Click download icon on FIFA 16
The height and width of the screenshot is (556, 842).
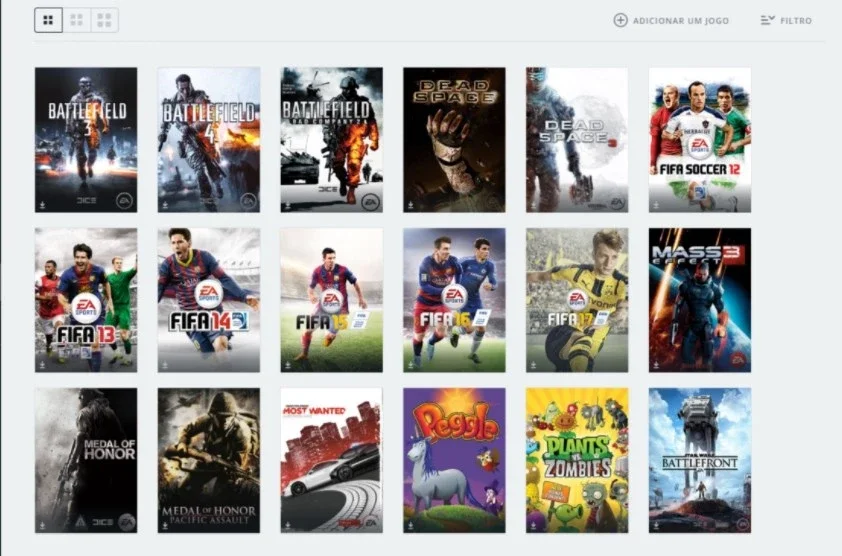tap(411, 365)
